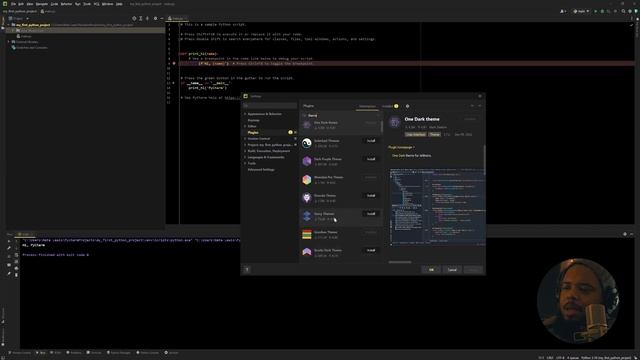This screenshot has width=640, height=360.
Task: Expand the Editor node in Settings tree
Action: 245,126
